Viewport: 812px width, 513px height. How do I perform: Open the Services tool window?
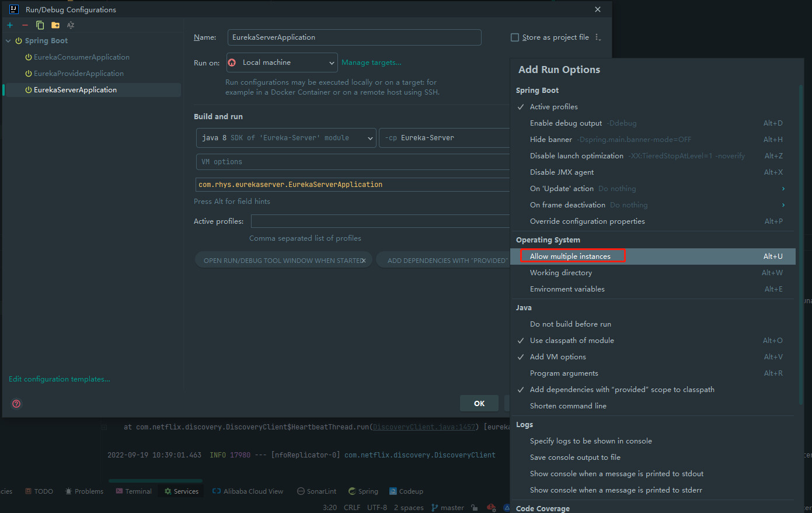pos(182,491)
